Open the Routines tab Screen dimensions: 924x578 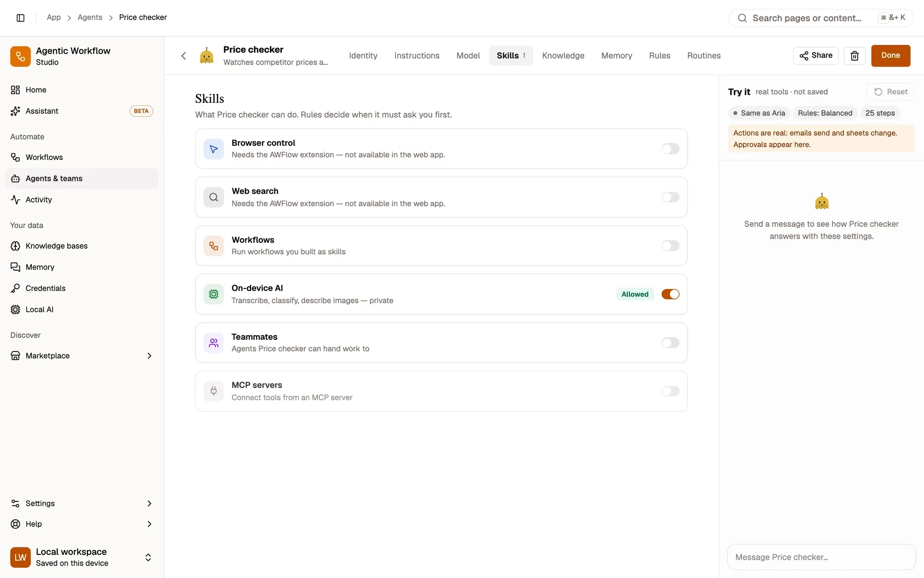[x=704, y=55]
